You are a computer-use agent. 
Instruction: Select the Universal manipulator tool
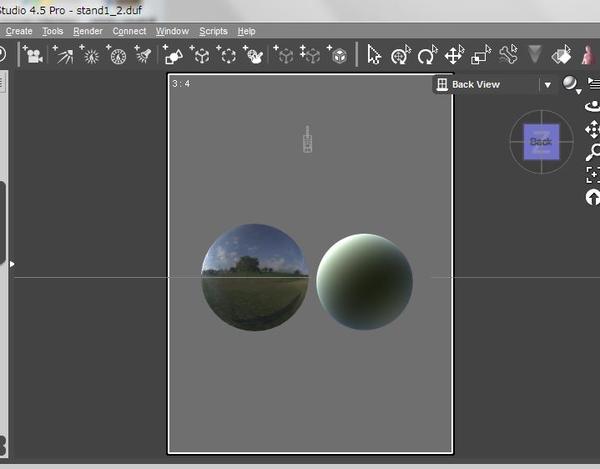coord(400,55)
